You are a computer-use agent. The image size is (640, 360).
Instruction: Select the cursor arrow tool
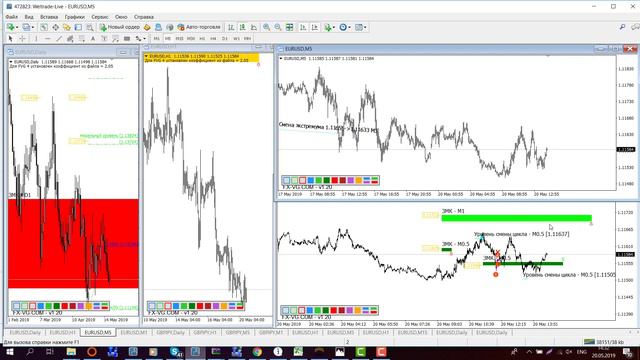(11, 38)
